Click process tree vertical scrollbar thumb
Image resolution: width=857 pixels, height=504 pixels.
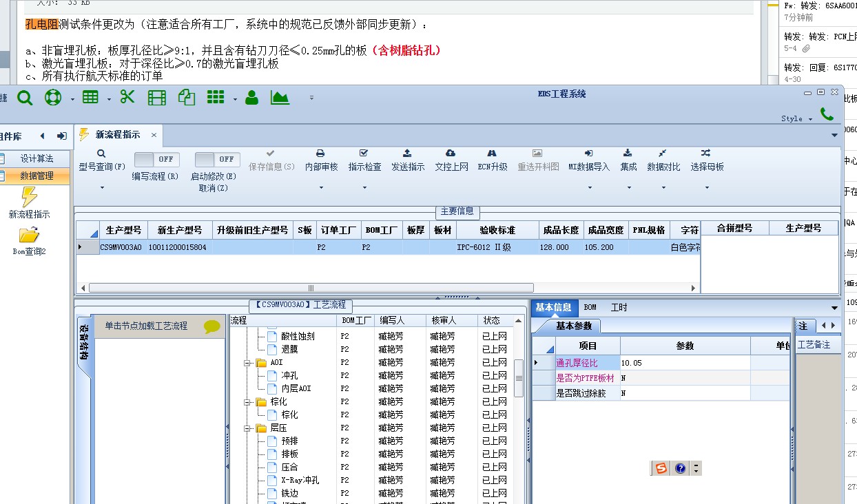tap(519, 378)
